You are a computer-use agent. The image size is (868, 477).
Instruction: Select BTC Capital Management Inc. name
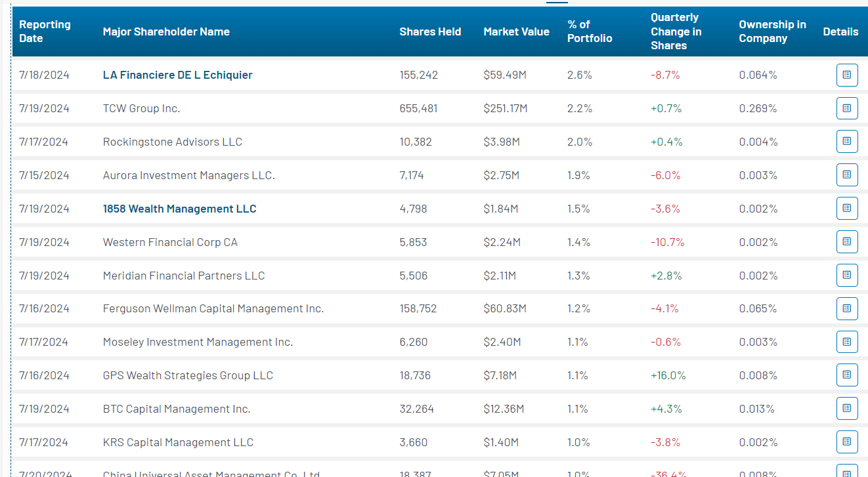point(177,409)
